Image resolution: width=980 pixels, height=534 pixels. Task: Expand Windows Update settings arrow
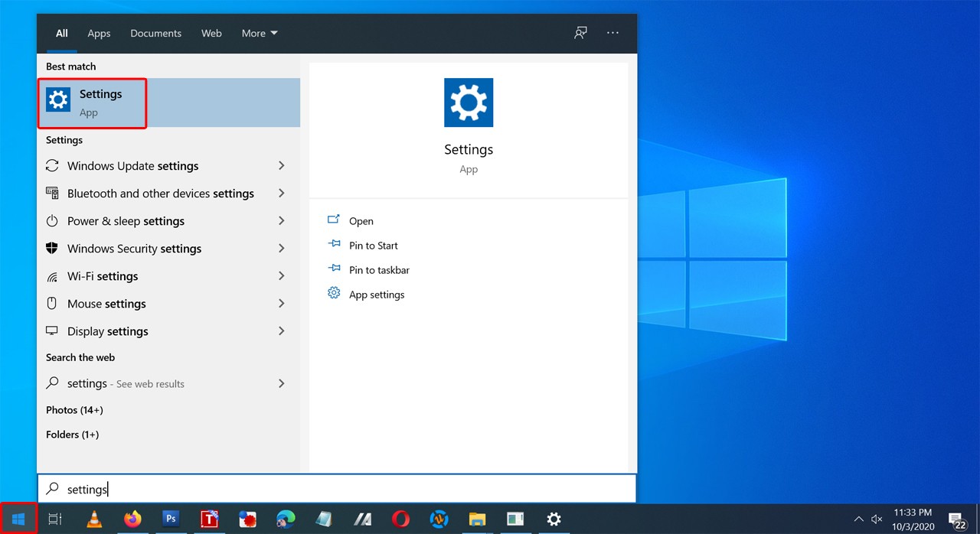point(282,166)
